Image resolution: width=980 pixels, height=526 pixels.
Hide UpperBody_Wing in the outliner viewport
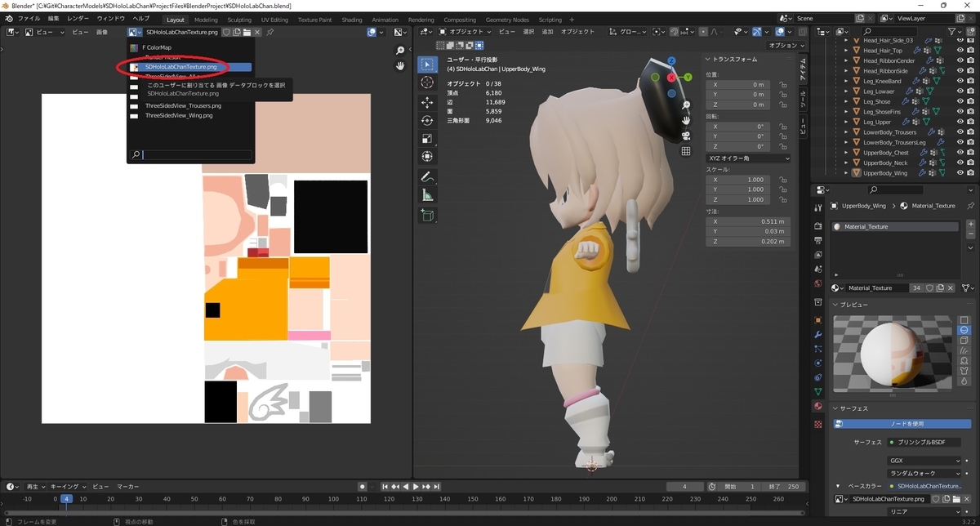click(x=960, y=173)
